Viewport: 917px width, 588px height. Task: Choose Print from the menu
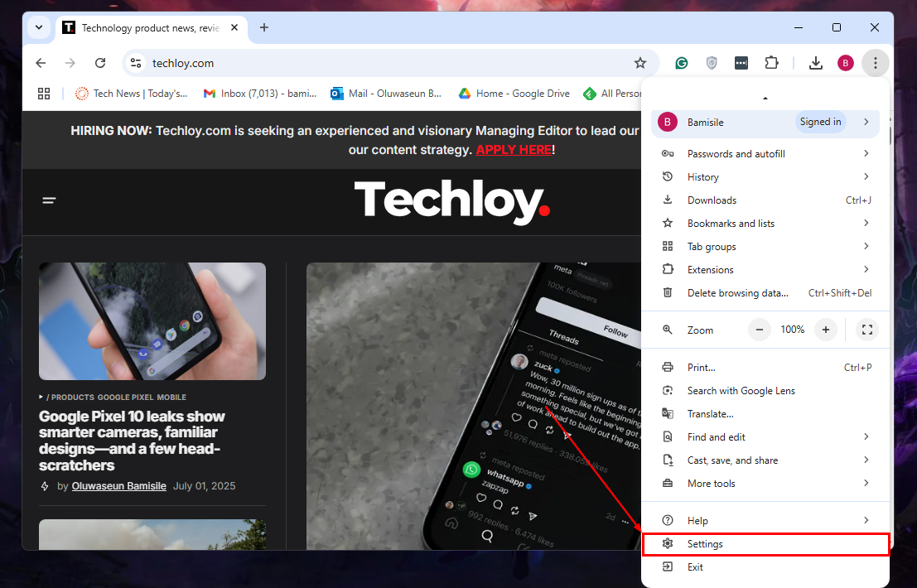(765, 368)
